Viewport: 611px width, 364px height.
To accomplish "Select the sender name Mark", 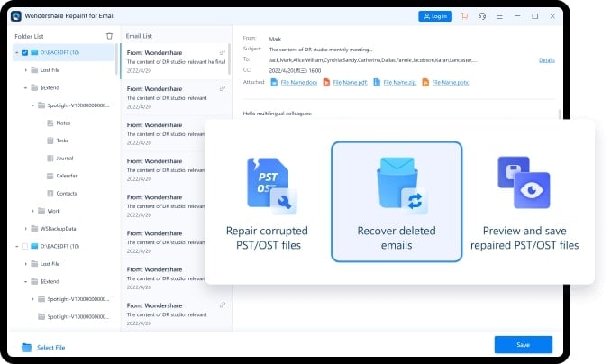I will (275, 39).
